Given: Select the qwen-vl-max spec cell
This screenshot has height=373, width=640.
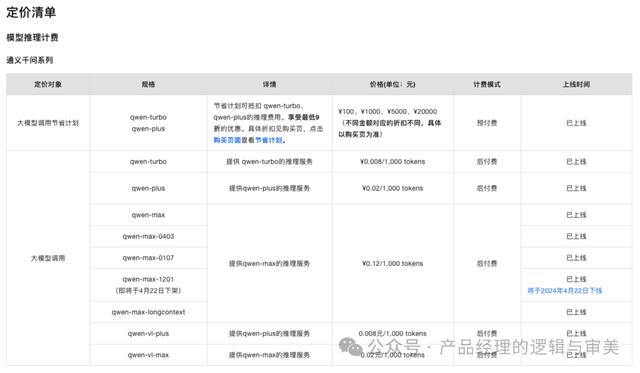Looking at the screenshot, I should click(148, 355).
